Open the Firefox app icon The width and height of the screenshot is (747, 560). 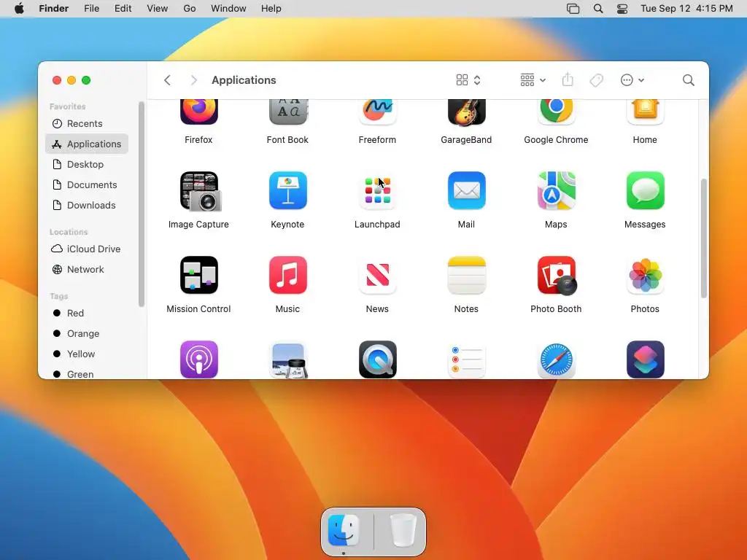[x=198, y=112]
